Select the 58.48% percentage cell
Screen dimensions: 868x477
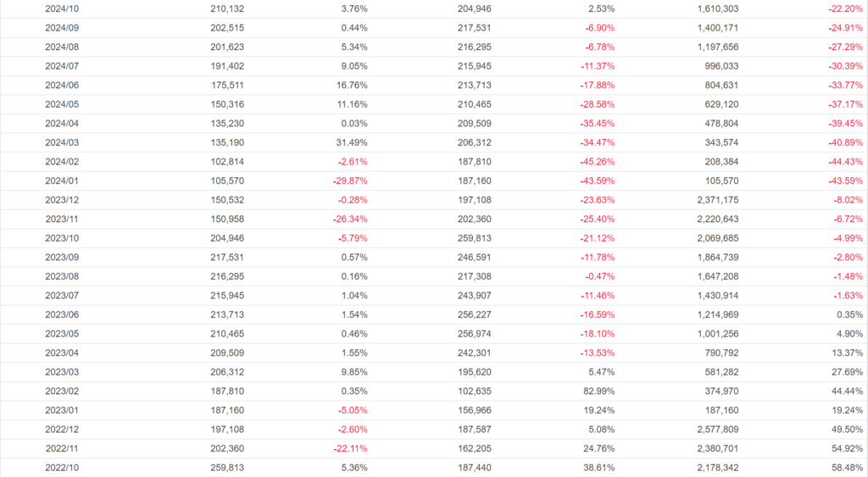(x=847, y=468)
